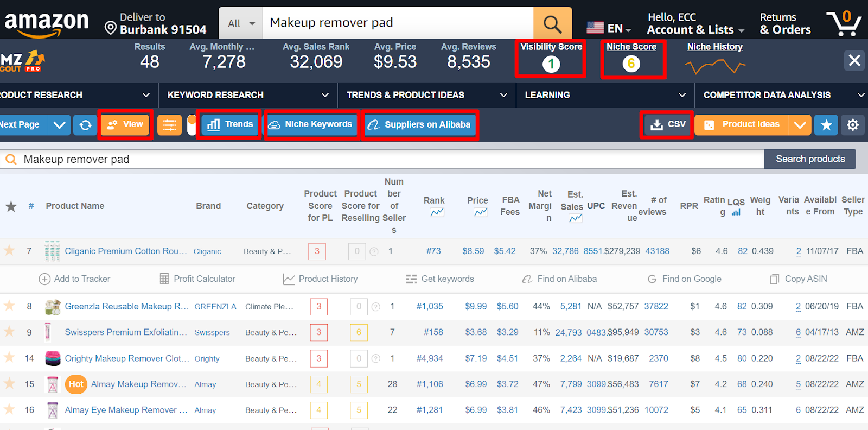Favorite the Greenzla Reusable Makeup row
This screenshot has height=430, width=868.
(x=9, y=306)
